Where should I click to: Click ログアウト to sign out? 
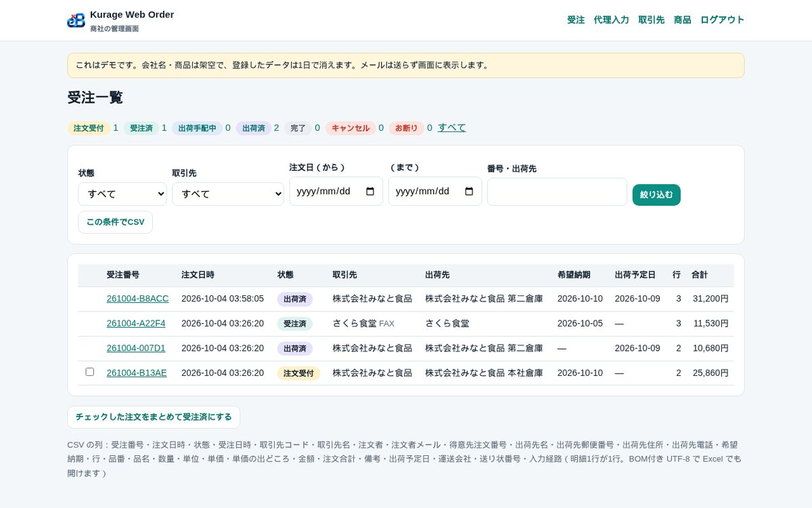coord(722,20)
